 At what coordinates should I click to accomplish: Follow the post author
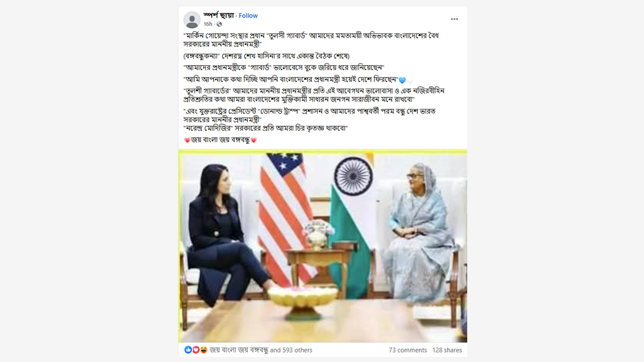[x=248, y=16]
